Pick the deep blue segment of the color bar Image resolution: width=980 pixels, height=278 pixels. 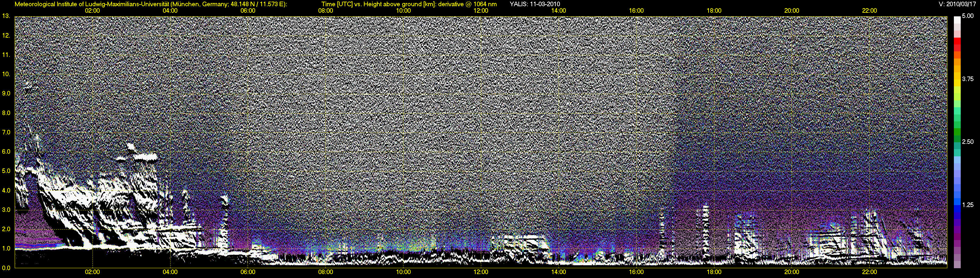click(x=957, y=216)
